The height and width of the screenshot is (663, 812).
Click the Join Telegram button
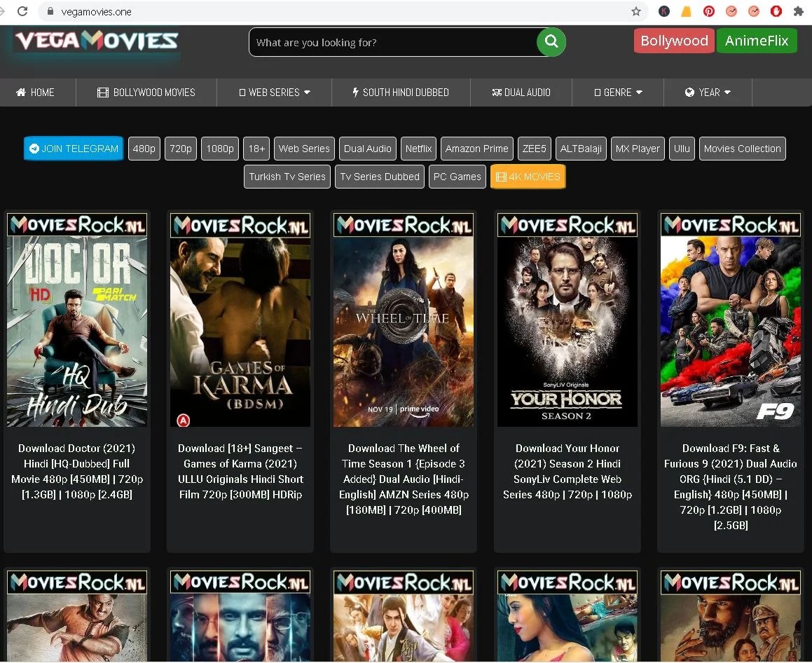(74, 149)
